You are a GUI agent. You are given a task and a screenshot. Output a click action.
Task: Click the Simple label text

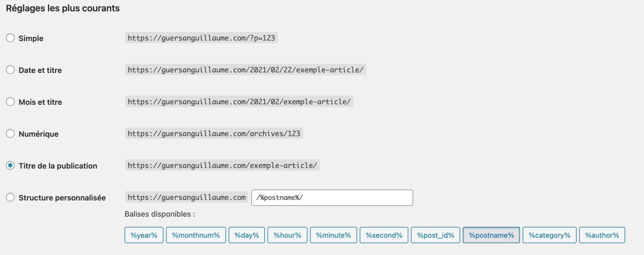click(x=31, y=38)
